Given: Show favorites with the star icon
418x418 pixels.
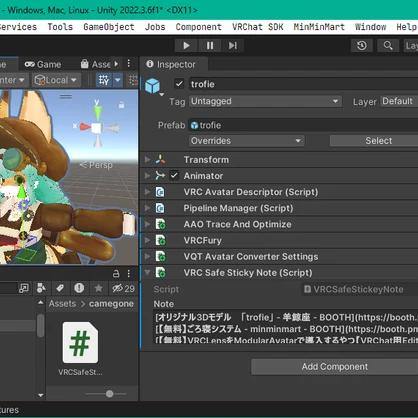Looking at the screenshot, I should pos(98,288).
